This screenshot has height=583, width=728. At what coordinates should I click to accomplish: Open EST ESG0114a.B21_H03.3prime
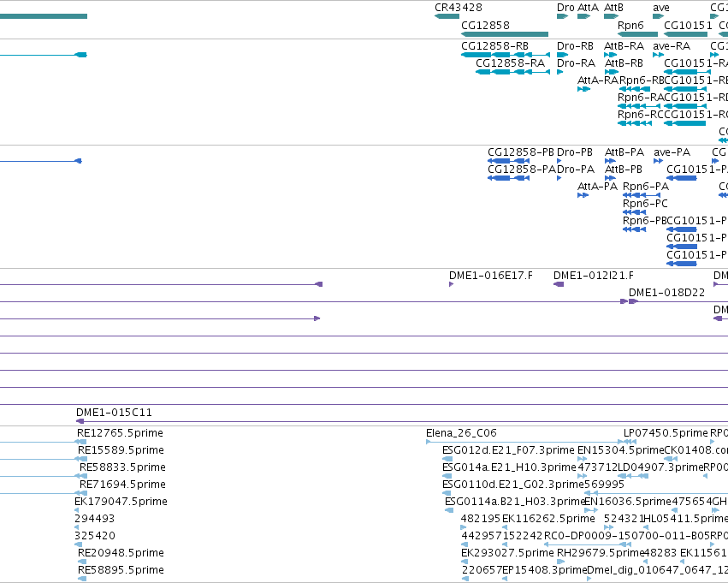coord(514,501)
